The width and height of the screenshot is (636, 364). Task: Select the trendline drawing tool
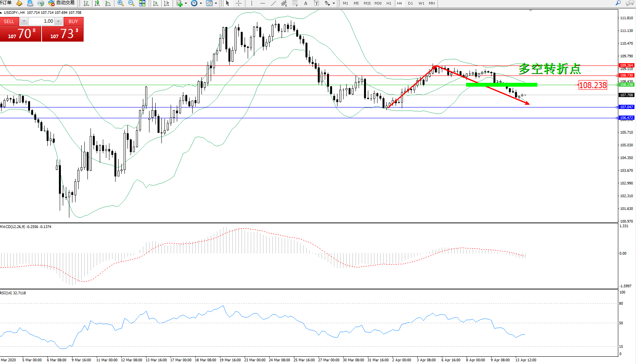[x=273, y=3]
